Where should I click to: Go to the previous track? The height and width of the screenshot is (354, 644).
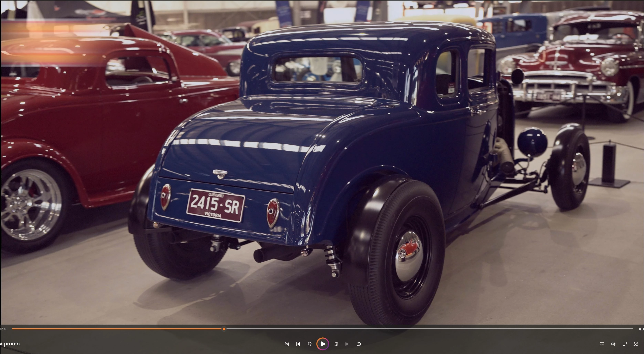(x=298, y=344)
